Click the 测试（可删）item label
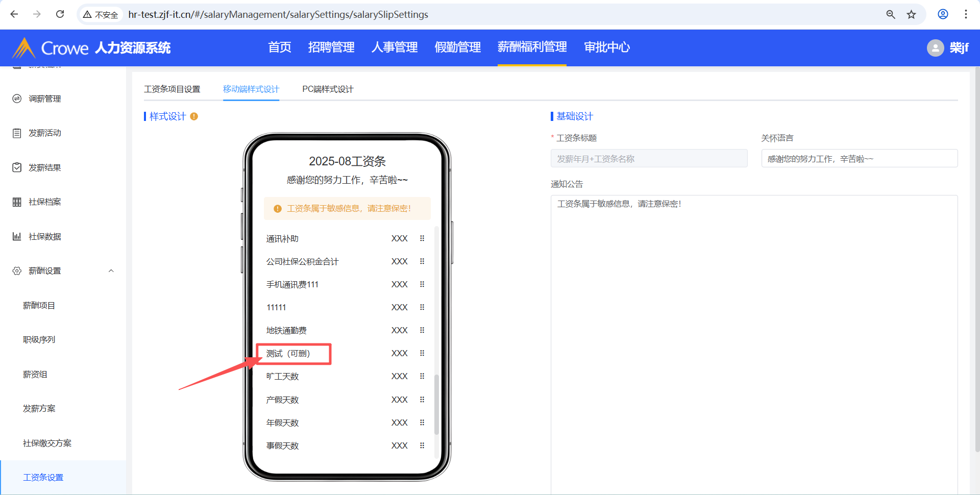 [x=288, y=354]
